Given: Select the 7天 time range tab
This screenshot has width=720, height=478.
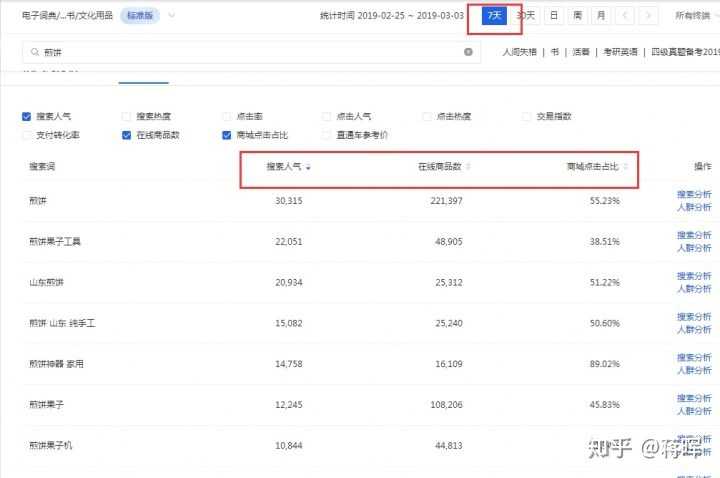Looking at the screenshot, I should (x=494, y=16).
